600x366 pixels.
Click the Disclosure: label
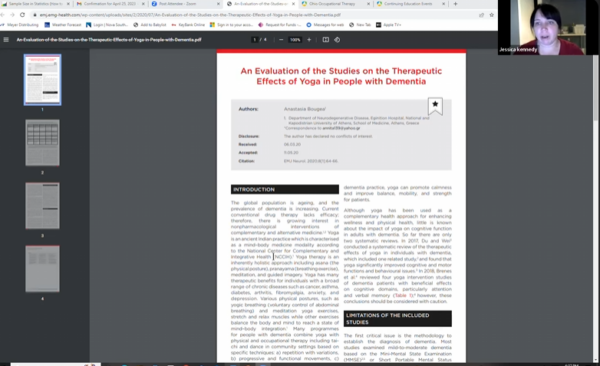(249, 136)
